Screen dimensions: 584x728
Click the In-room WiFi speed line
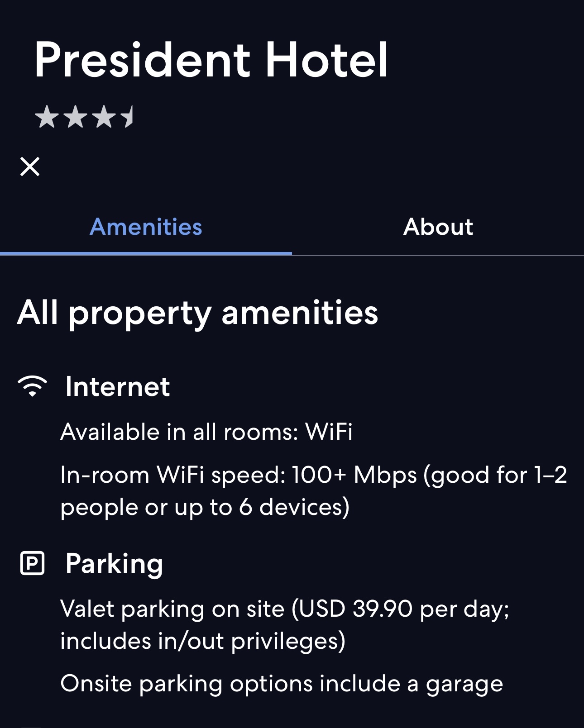tap(313, 475)
